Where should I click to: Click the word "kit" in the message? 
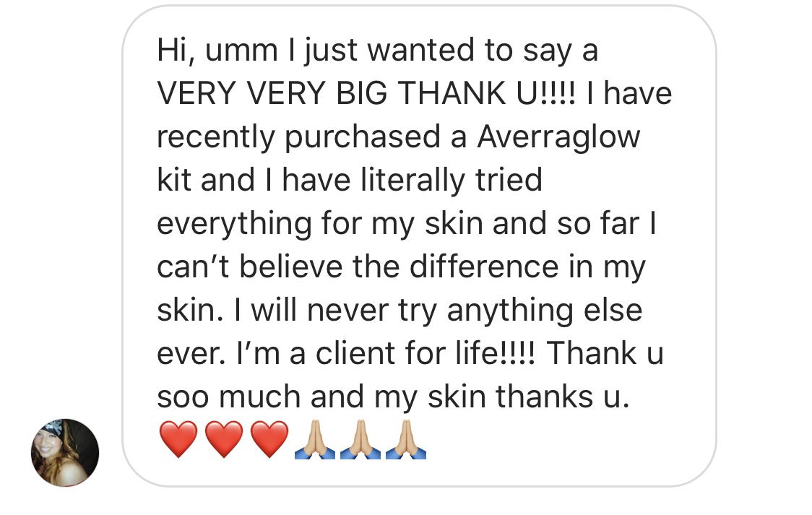(174, 181)
